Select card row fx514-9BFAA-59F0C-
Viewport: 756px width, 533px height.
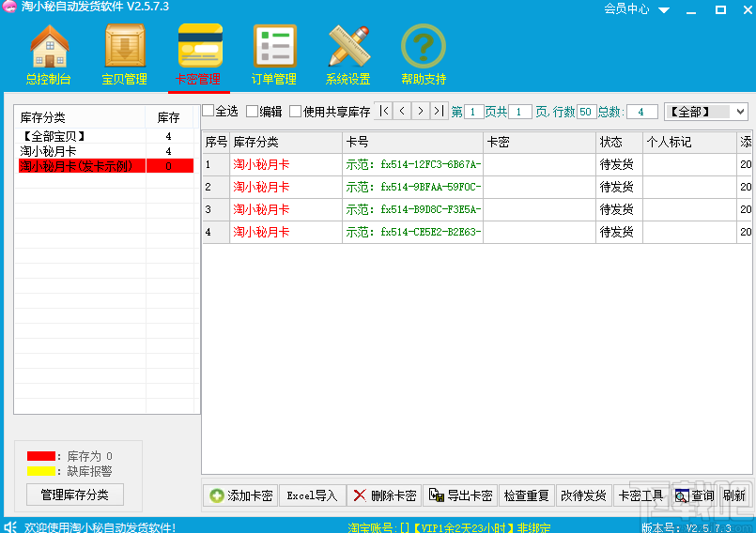(x=477, y=187)
